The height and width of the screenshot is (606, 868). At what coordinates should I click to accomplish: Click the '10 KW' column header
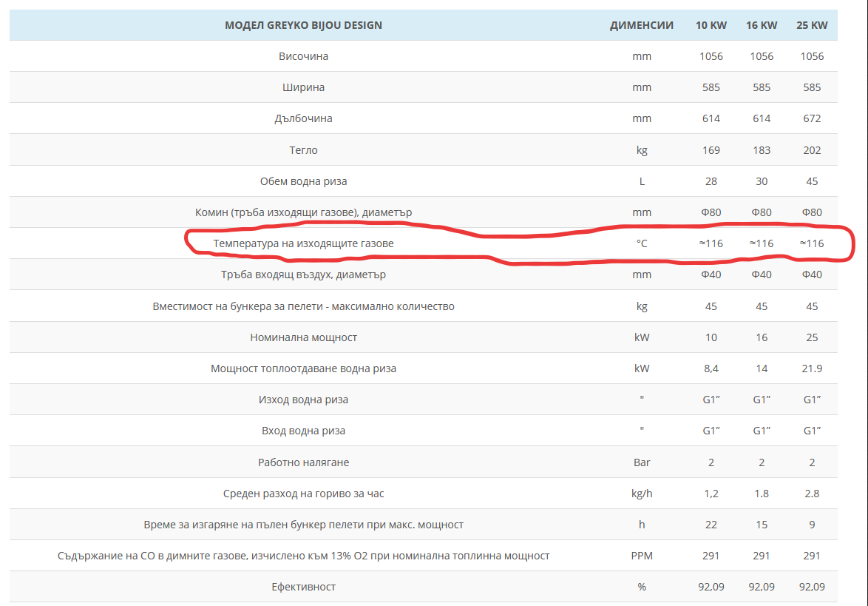coord(711,25)
